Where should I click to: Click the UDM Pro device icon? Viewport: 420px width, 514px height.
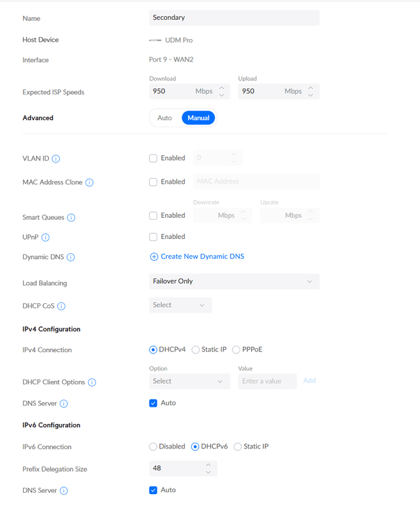click(155, 40)
